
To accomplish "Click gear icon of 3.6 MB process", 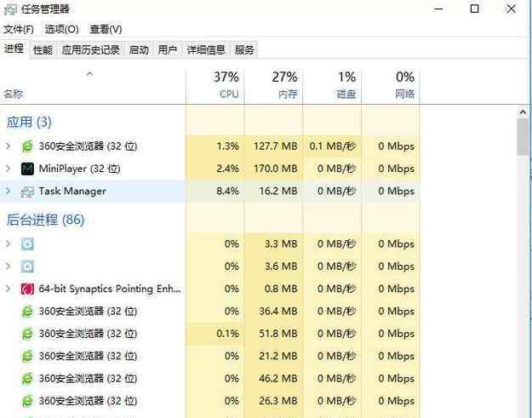I will [27, 266].
